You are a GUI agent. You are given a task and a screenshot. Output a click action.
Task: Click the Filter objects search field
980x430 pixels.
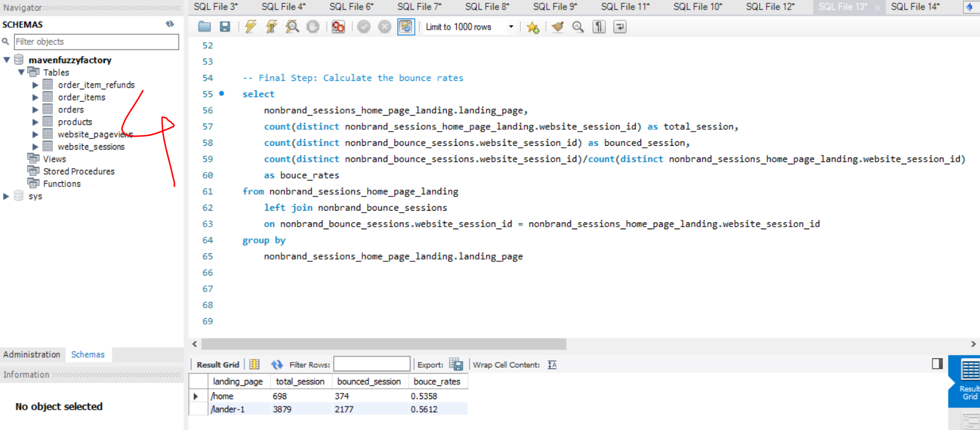[96, 41]
